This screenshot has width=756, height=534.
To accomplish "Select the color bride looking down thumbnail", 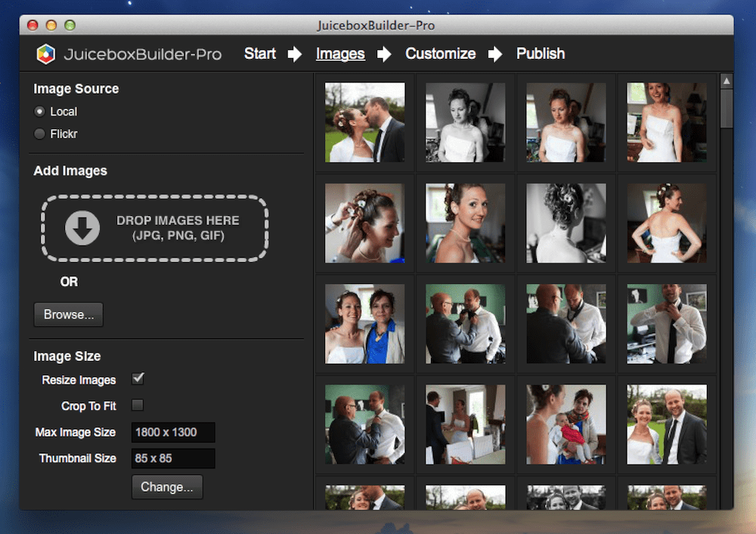I will pos(566,122).
